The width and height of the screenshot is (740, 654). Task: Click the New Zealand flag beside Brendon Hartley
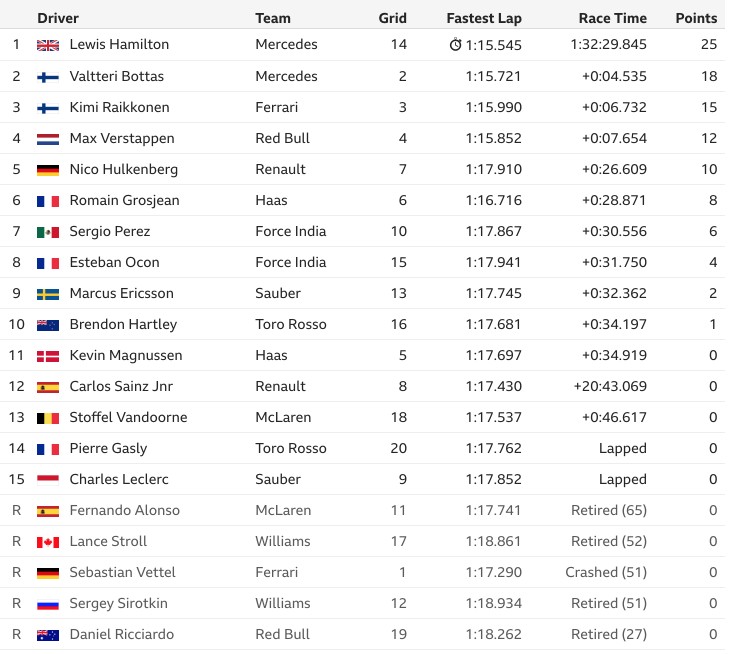48,325
